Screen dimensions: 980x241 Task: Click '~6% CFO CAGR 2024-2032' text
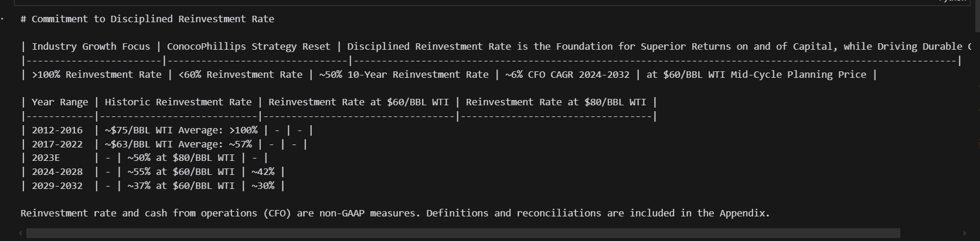[x=567, y=74]
